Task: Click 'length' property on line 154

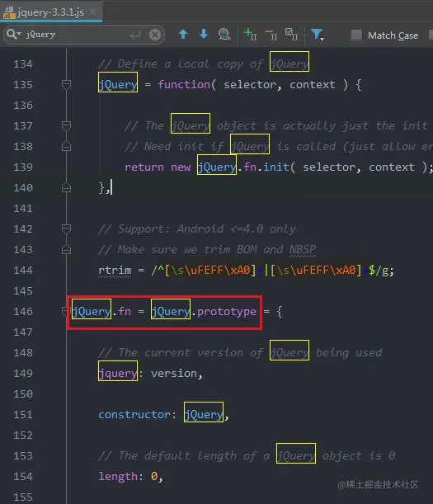Action: (x=118, y=476)
